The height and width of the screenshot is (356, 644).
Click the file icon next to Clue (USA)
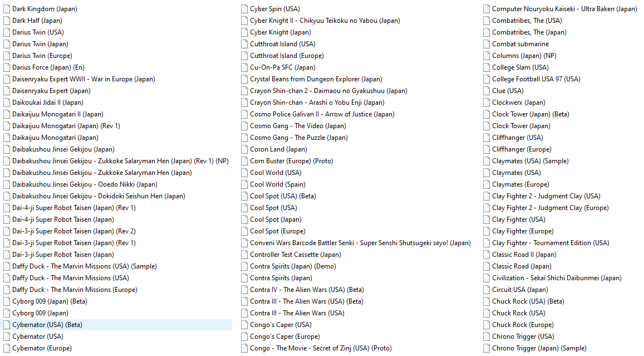pyautogui.click(x=486, y=91)
